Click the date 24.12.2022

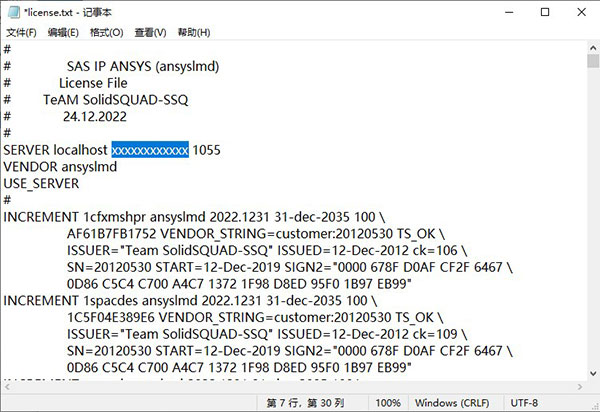pos(95,117)
